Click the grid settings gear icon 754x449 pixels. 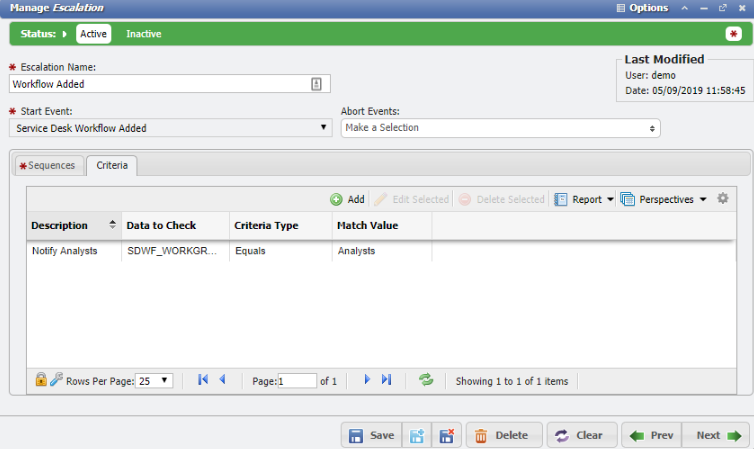click(723, 199)
